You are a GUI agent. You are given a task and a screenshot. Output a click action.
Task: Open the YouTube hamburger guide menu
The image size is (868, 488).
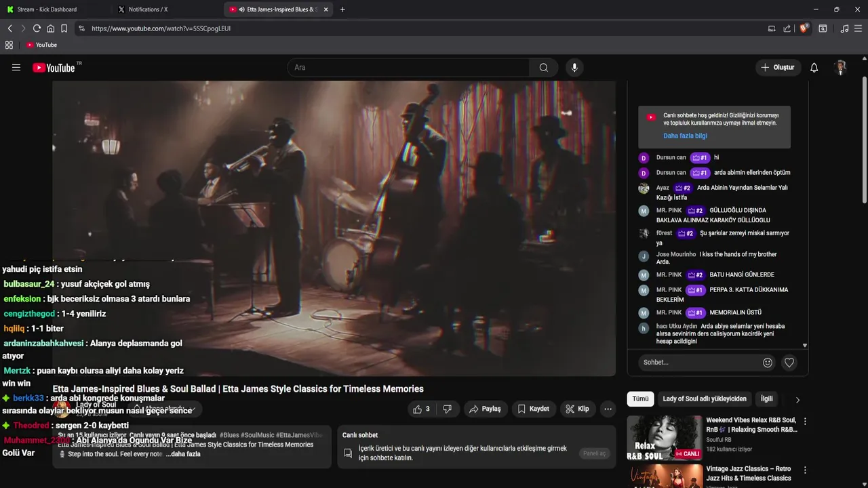pos(16,67)
